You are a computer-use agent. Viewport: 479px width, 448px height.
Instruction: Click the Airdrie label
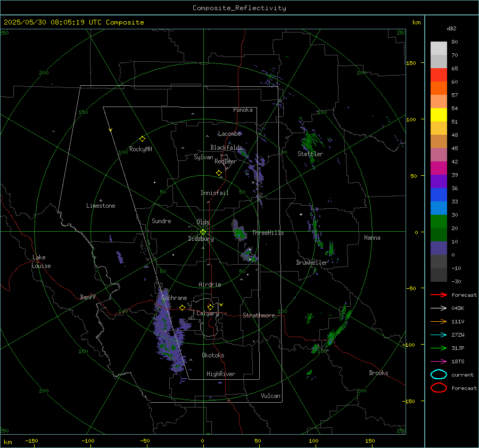pyautogui.click(x=210, y=284)
